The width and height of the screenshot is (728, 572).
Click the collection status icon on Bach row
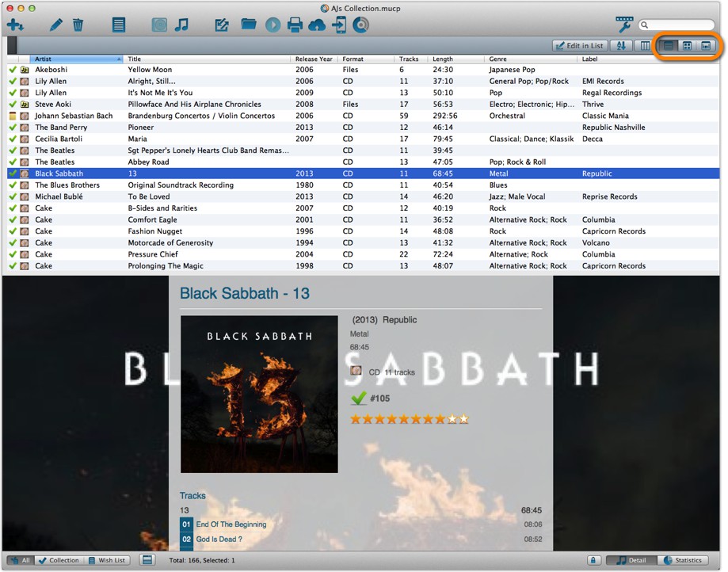tap(13, 116)
